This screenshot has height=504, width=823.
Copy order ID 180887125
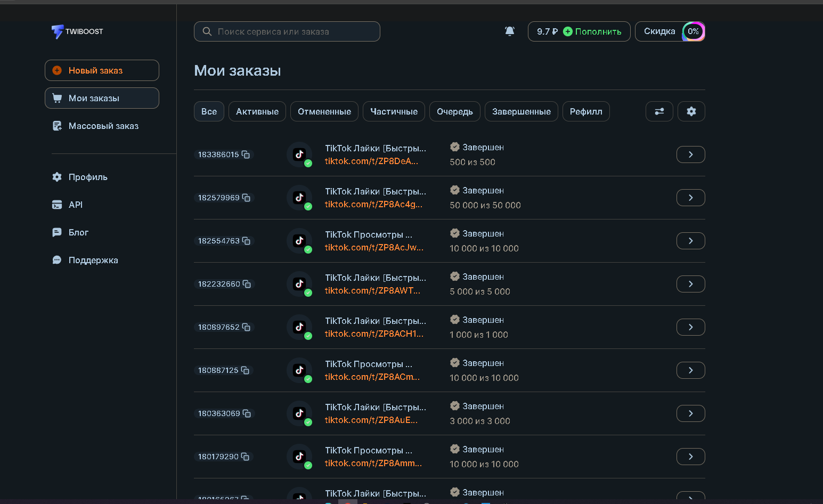click(x=245, y=370)
